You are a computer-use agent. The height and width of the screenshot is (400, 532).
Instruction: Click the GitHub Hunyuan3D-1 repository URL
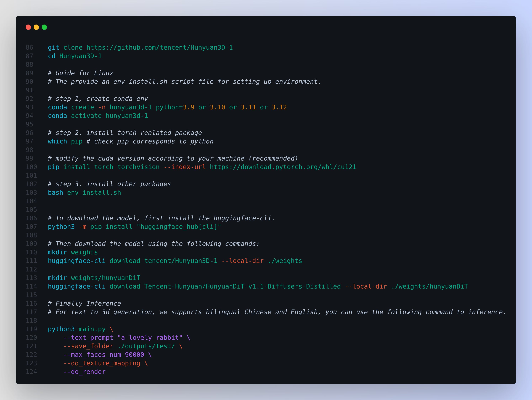click(x=159, y=48)
